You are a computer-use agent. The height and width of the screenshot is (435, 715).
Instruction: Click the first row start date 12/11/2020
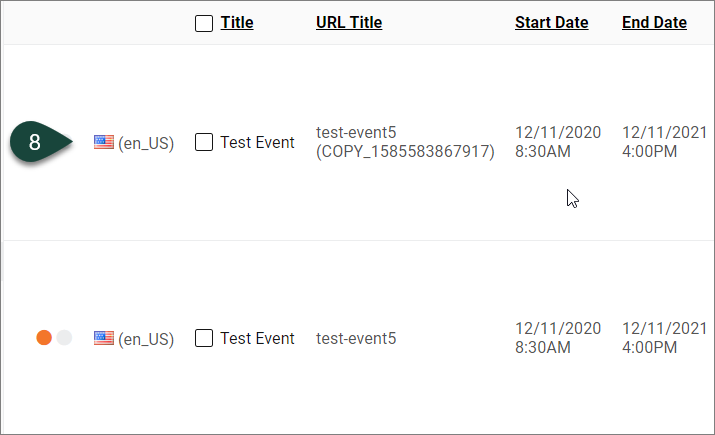pos(558,132)
